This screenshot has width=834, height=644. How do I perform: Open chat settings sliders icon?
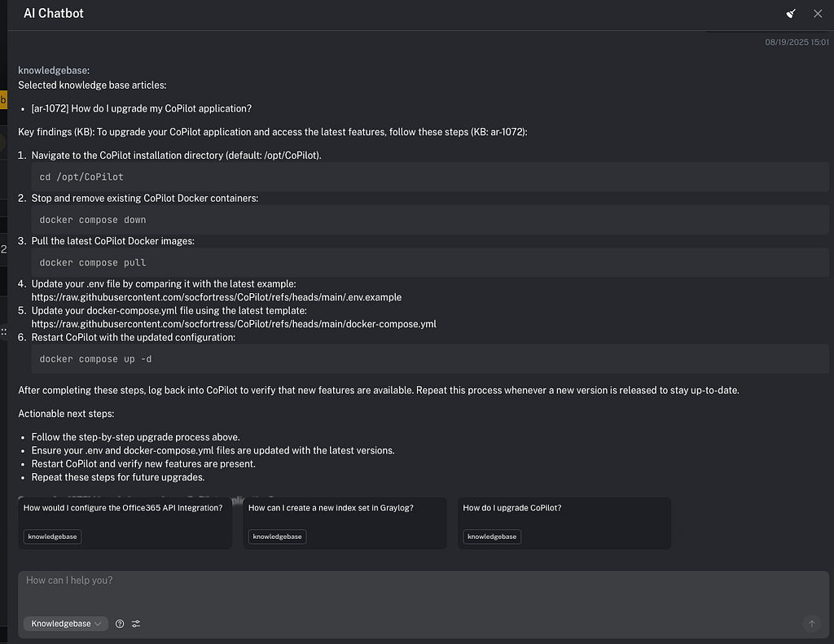pyautogui.click(x=136, y=624)
